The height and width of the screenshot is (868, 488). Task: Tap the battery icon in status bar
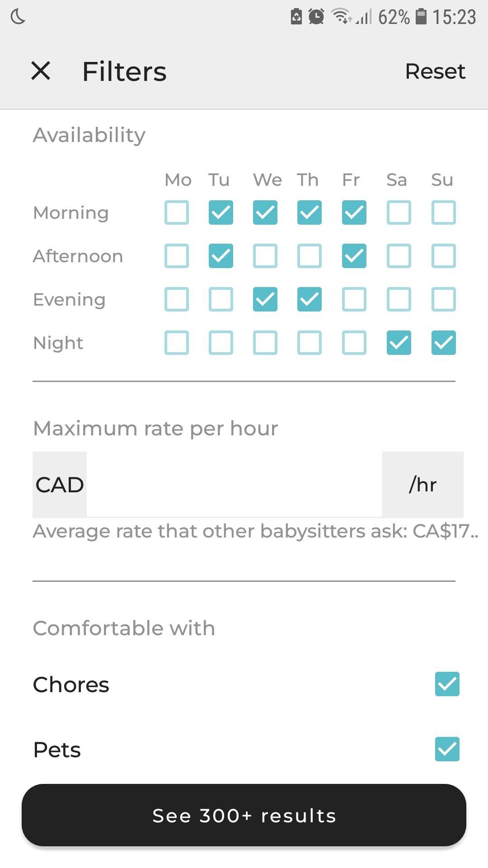[x=421, y=17]
